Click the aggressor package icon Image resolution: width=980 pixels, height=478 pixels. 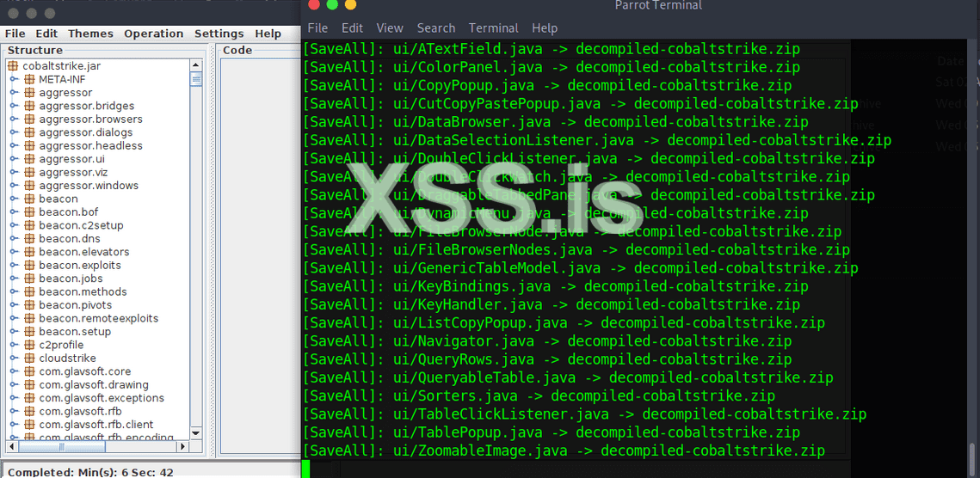click(28, 93)
